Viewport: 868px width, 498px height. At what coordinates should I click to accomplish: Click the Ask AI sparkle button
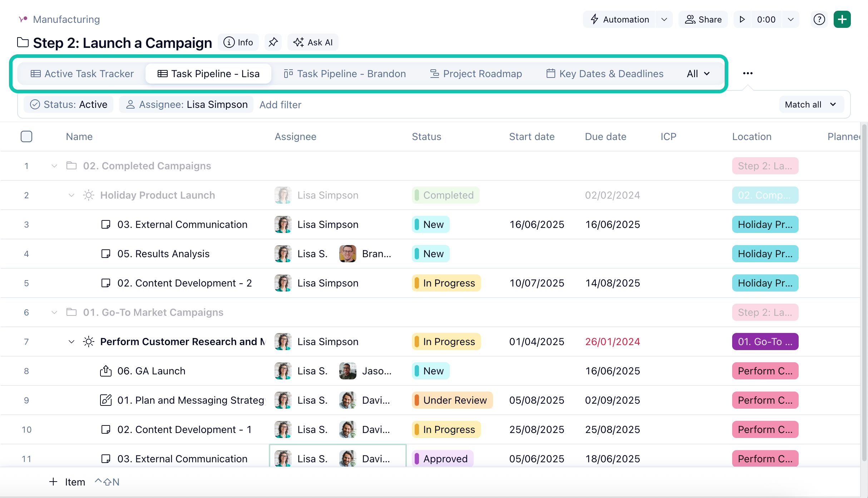click(313, 42)
